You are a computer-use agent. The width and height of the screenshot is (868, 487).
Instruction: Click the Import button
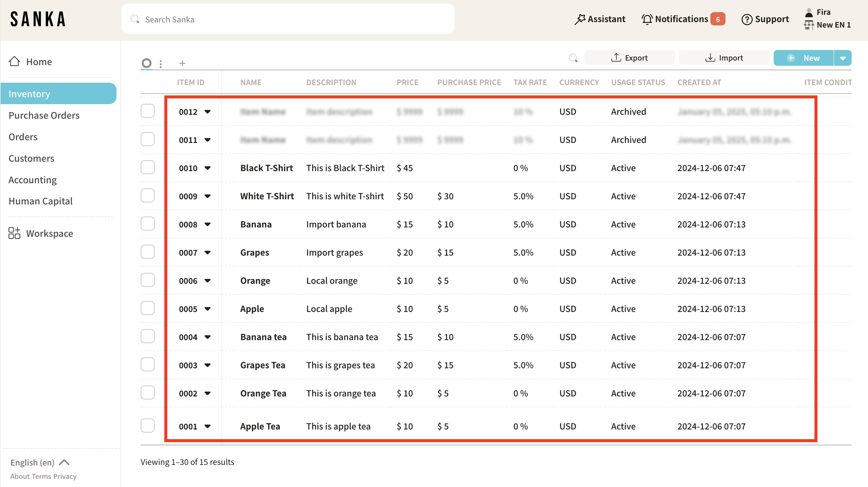[724, 58]
